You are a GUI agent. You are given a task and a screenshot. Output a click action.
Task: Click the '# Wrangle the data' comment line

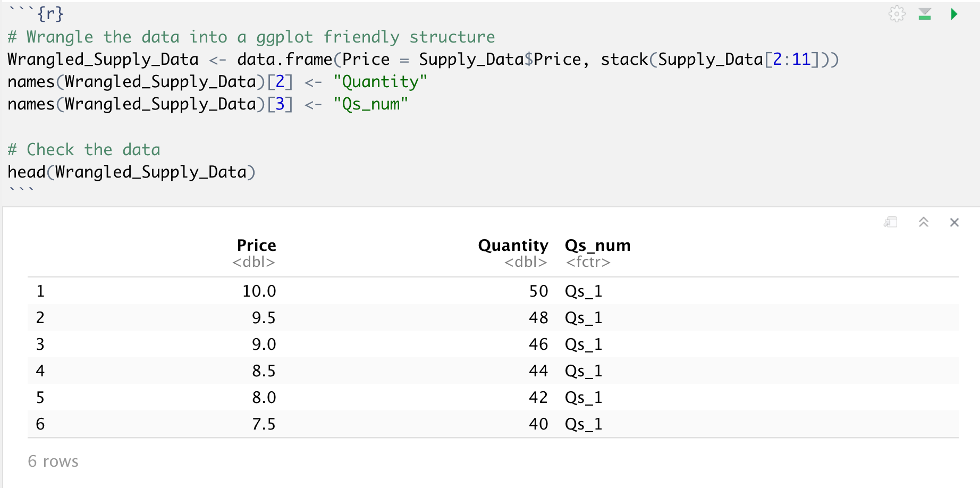click(251, 37)
